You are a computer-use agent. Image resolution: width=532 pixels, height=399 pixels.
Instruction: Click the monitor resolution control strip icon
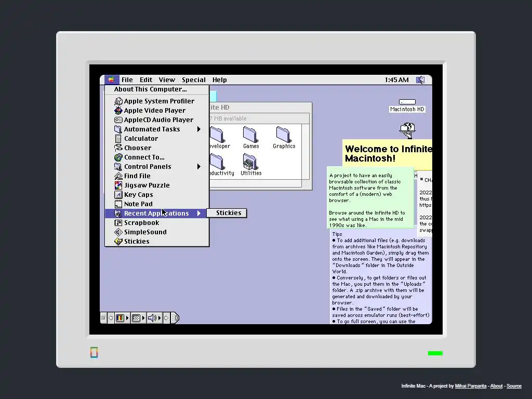[x=136, y=318]
